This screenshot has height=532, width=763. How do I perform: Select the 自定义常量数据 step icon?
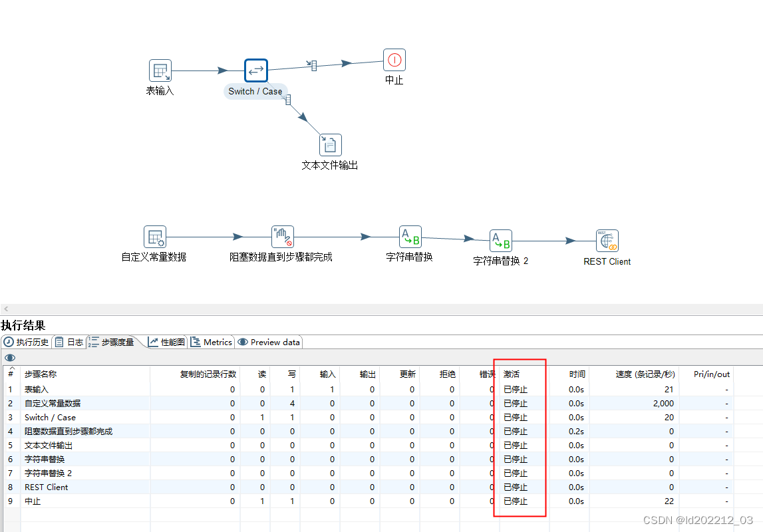[155, 237]
